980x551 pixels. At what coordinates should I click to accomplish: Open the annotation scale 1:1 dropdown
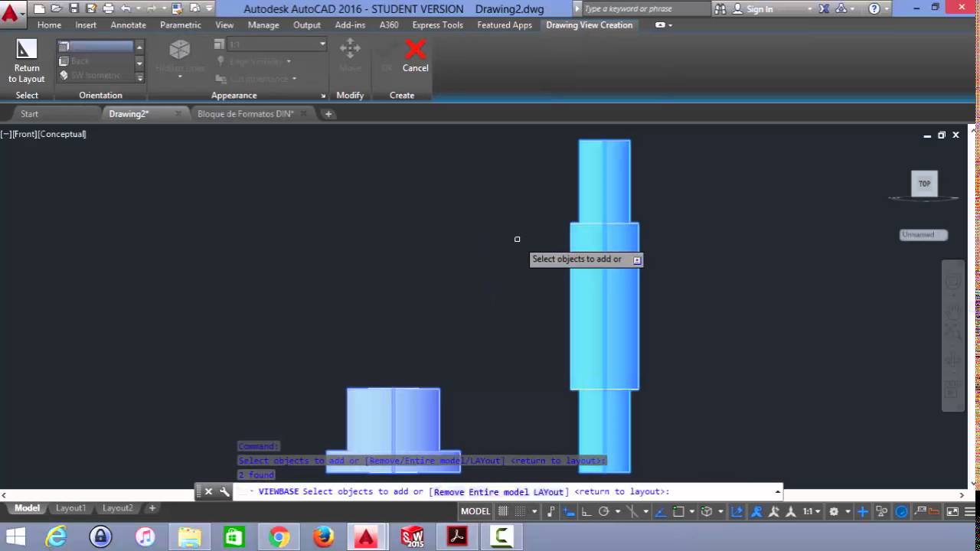click(811, 511)
